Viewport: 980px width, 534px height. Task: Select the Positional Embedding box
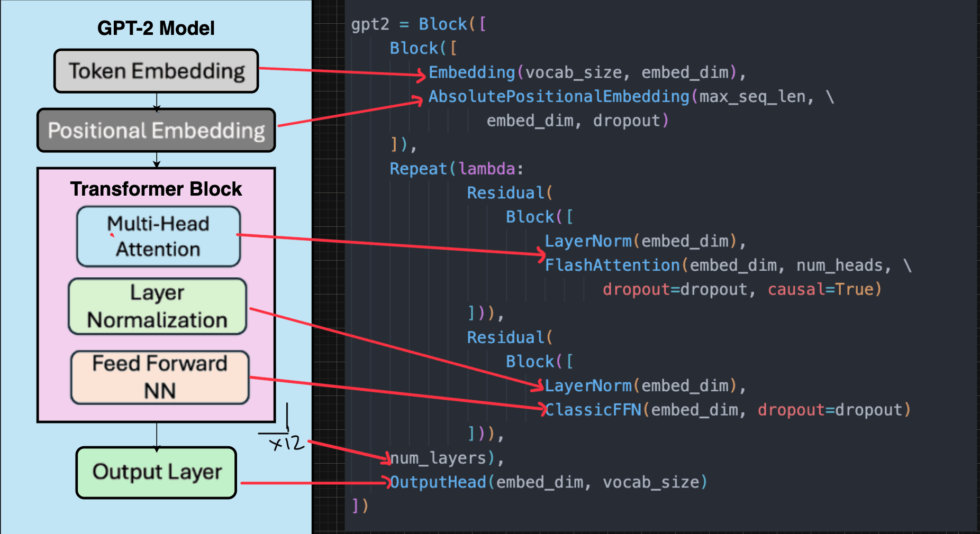click(x=156, y=130)
